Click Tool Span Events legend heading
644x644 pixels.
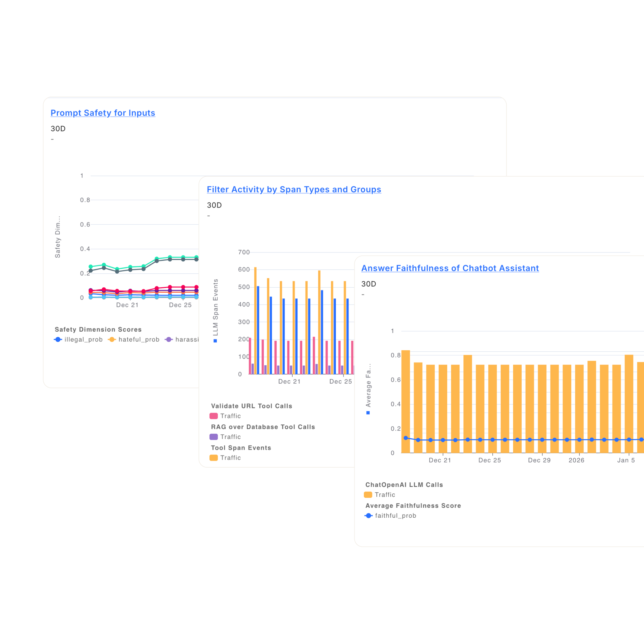point(241,448)
